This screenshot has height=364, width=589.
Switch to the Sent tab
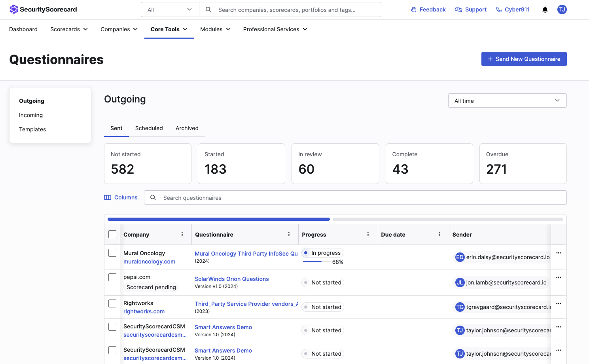point(116,128)
